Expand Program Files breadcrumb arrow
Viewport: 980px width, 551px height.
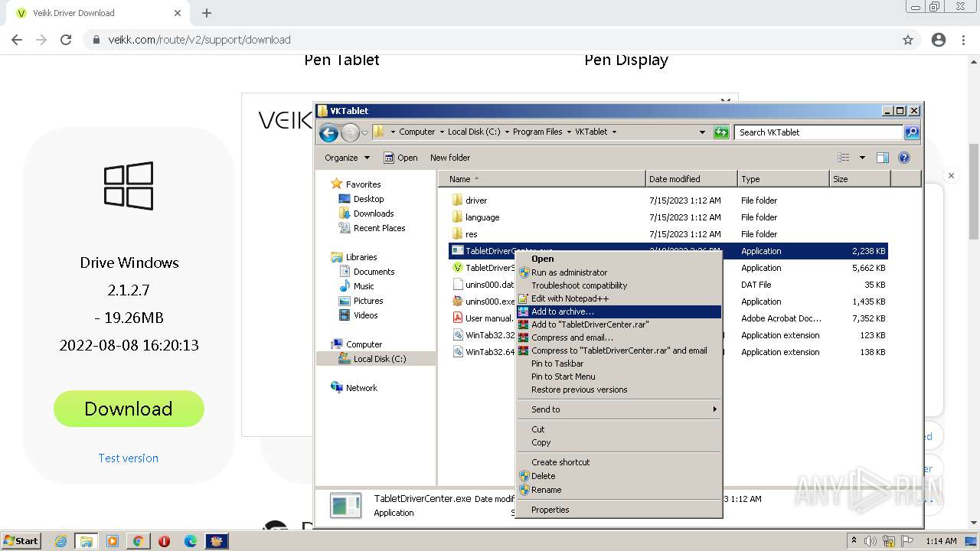pos(568,132)
